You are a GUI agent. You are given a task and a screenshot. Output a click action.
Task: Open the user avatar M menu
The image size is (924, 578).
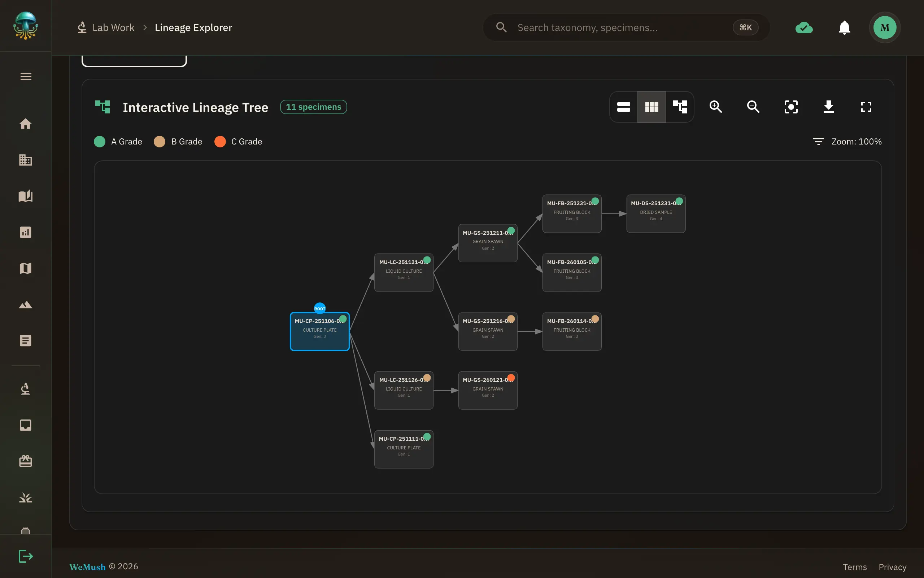[885, 27]
